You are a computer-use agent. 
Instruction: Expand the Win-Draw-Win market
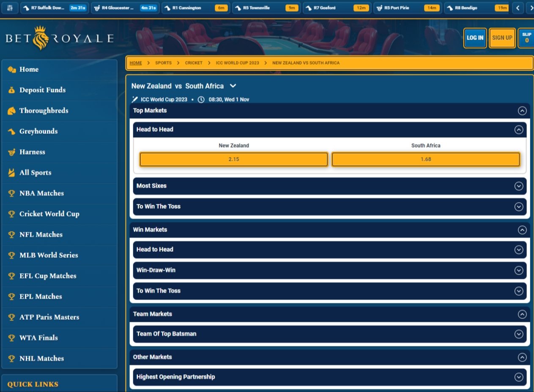(x=519, y=270)
